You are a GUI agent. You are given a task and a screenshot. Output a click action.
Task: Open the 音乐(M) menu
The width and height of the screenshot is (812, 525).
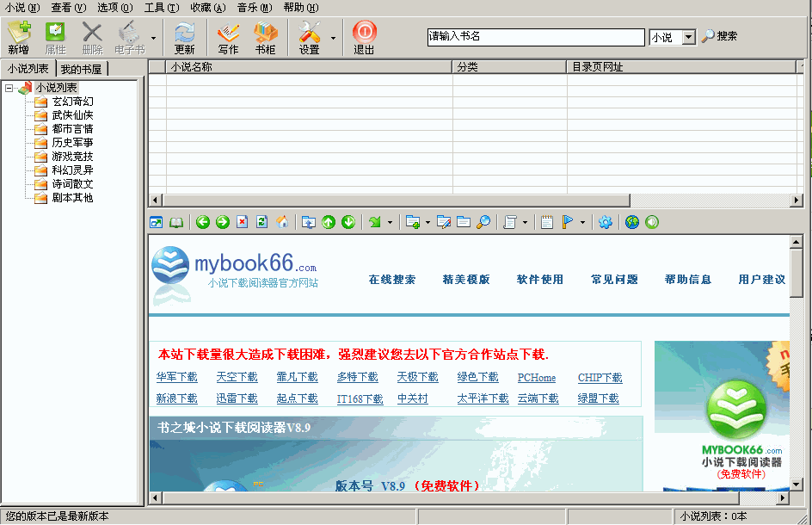[x=255, y=8]
